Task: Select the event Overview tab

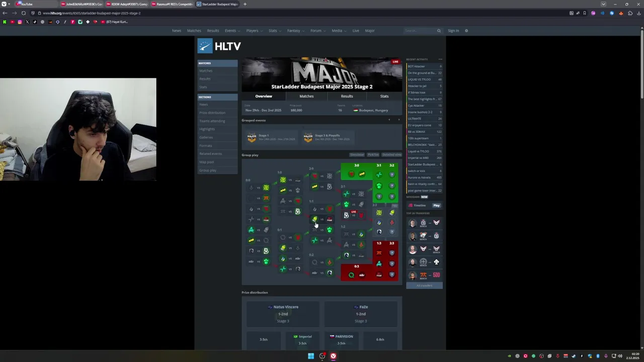Action: tap(264, 96)
